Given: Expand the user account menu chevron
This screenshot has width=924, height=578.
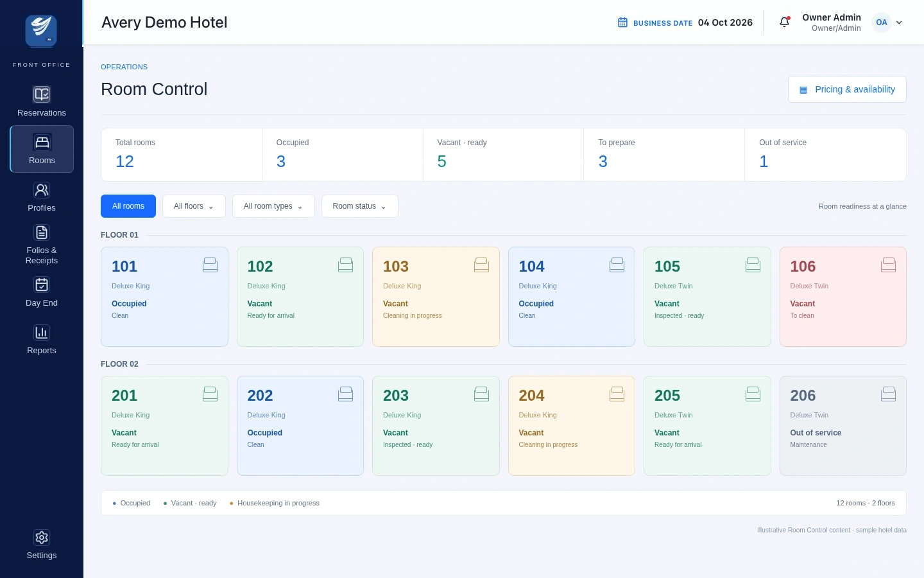Looking at the screenshot, I should [899, 22].
